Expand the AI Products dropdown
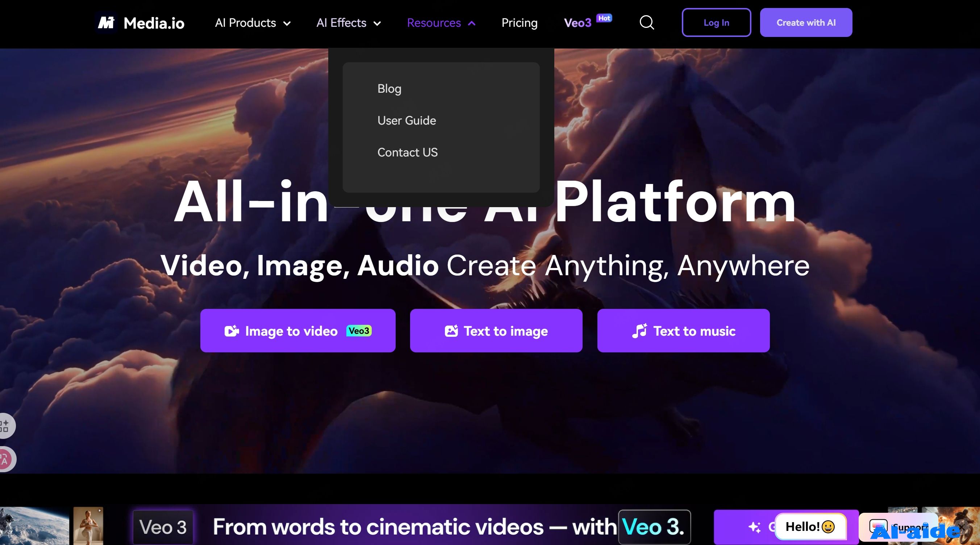This screenshot has height=545, width=980. pyautogui.click(x=253, y=23)
